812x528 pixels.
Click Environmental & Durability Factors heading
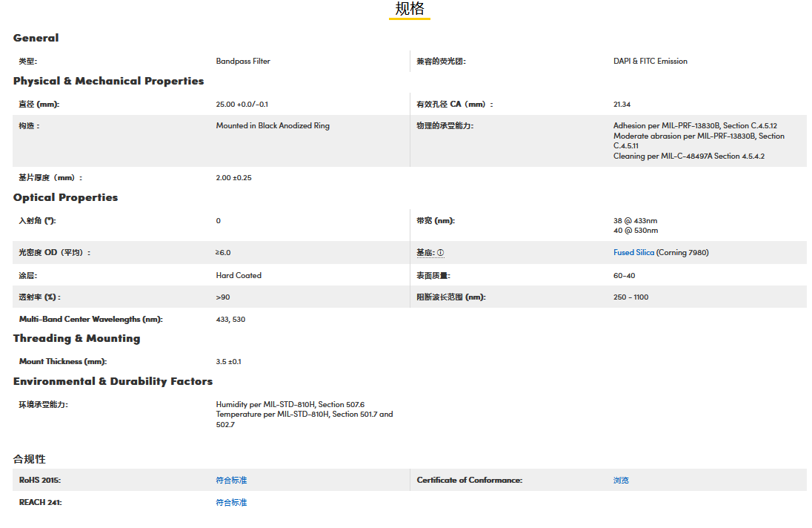[113, 381]
